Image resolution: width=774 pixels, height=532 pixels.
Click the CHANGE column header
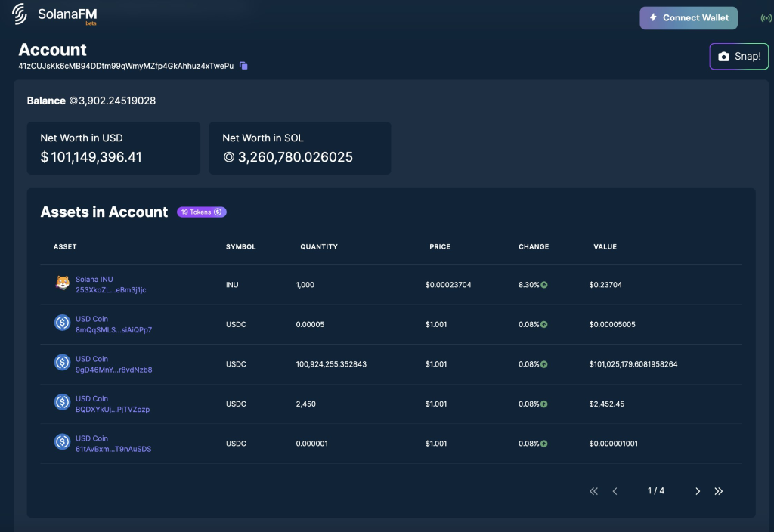coord(534,247)
